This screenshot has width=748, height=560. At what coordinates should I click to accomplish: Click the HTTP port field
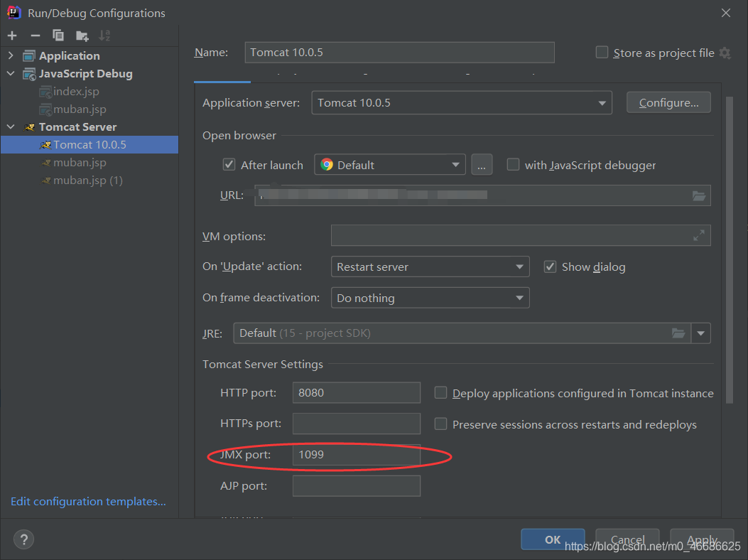[x=357, y=392]
